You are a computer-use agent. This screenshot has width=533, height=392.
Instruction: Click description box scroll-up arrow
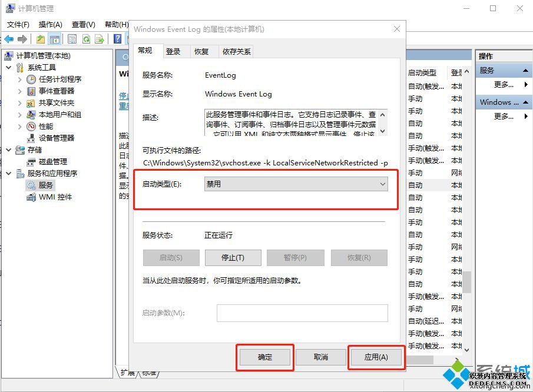pyautogui.click(x=383, y=115)
